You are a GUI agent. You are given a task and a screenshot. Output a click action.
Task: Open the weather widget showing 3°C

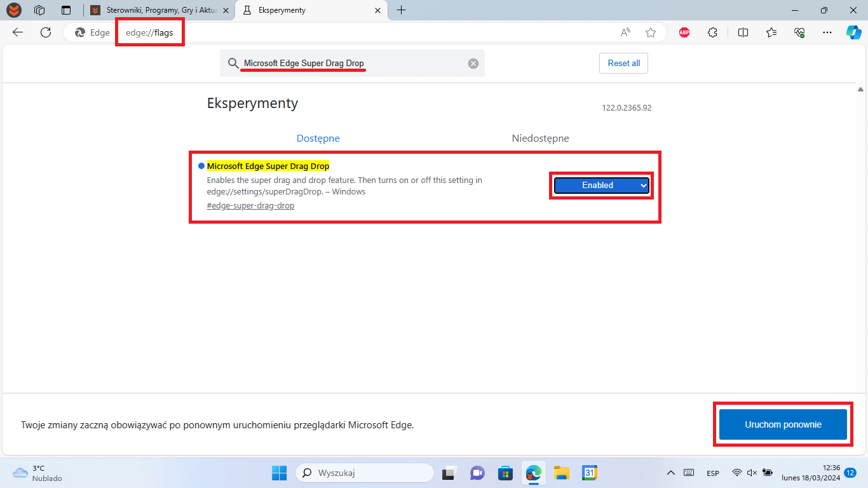[x=38, y=473]
